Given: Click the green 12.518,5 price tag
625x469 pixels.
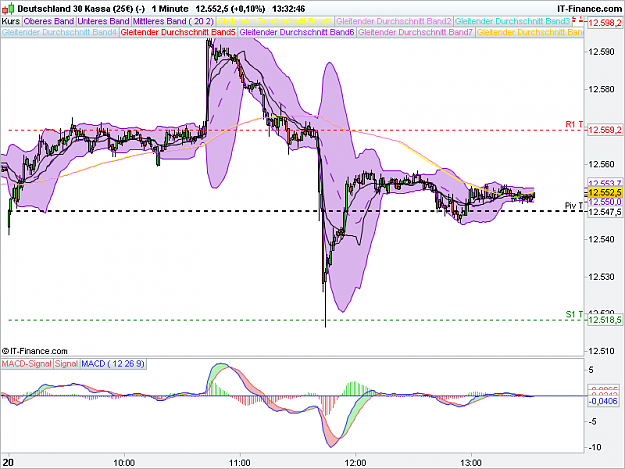Looking at the screenshot, I should (605, 320).
